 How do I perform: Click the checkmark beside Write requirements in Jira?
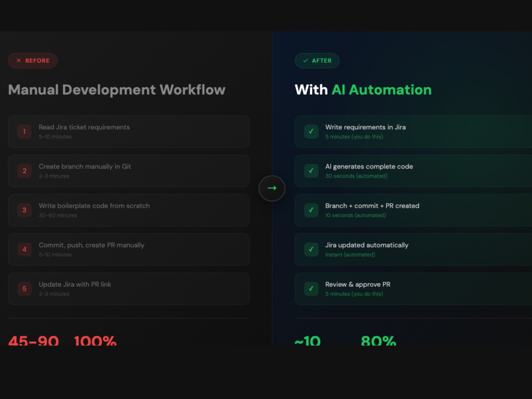click(311, 131)
